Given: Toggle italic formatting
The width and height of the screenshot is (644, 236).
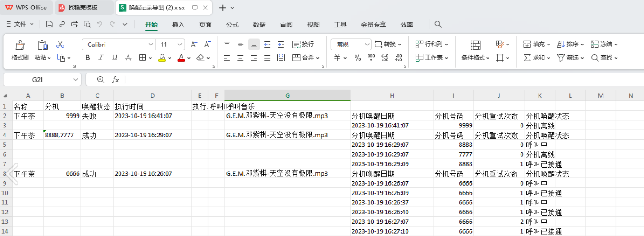Looking at the screenshot, I should tap(101, 58).
